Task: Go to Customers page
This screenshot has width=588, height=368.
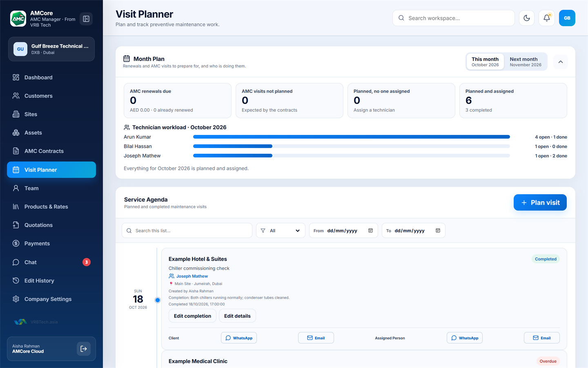Action: coord(51,96)
